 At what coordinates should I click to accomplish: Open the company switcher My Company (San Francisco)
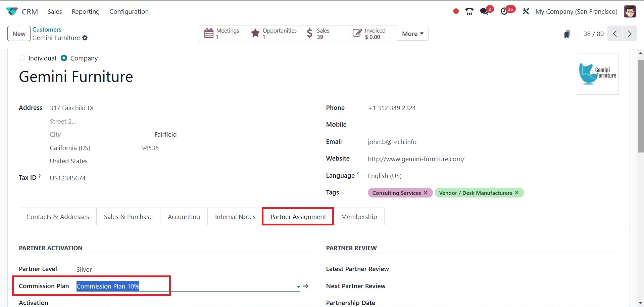click(576, 11)
